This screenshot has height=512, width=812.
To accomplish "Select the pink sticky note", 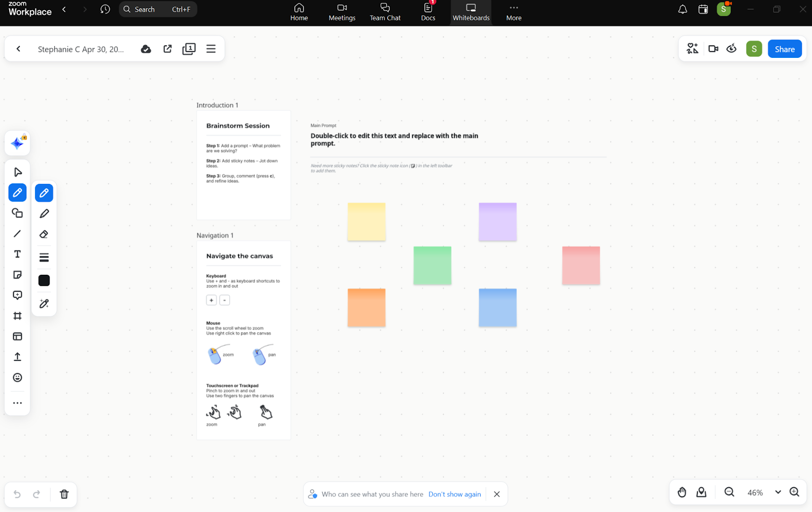I will coord(581,265).
